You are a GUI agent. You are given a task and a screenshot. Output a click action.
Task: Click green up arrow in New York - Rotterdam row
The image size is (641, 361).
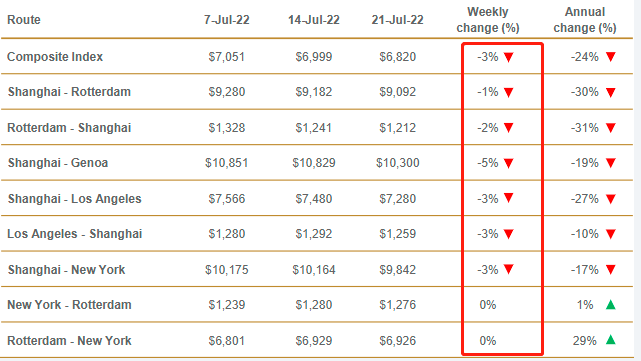pyautogui.click(x=611, y=305)
